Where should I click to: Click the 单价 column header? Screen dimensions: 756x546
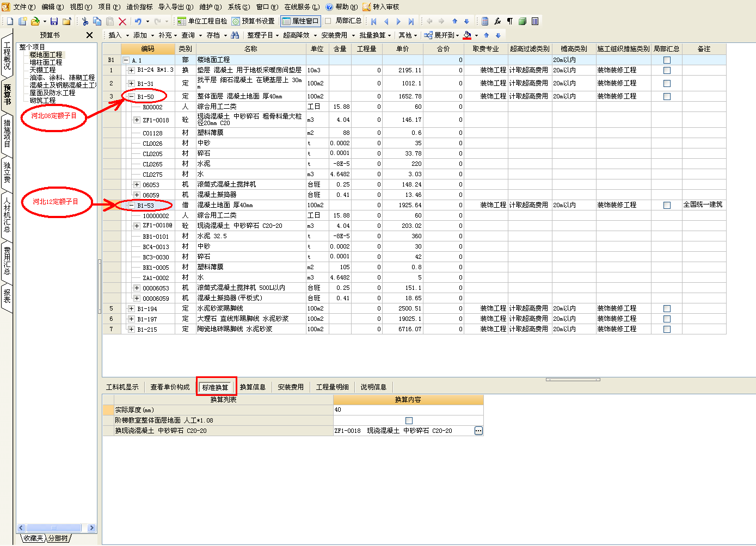click(x=402, y=49)
